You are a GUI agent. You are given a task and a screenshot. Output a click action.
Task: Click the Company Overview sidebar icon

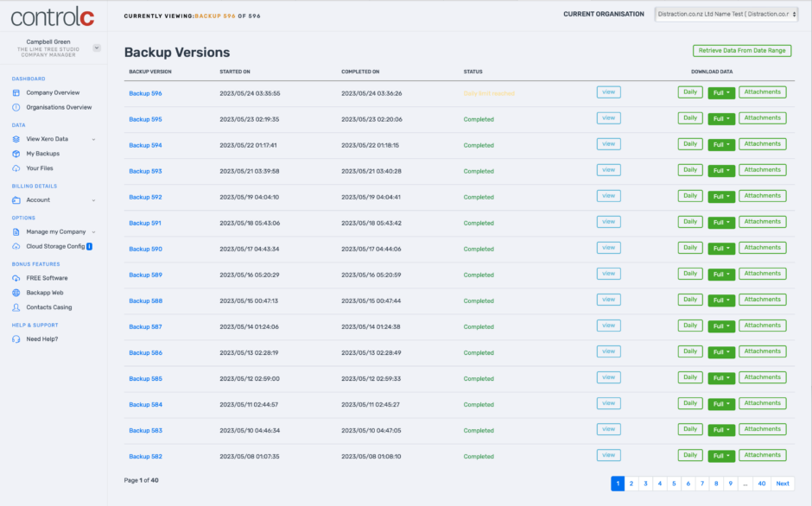click(16, 92)
